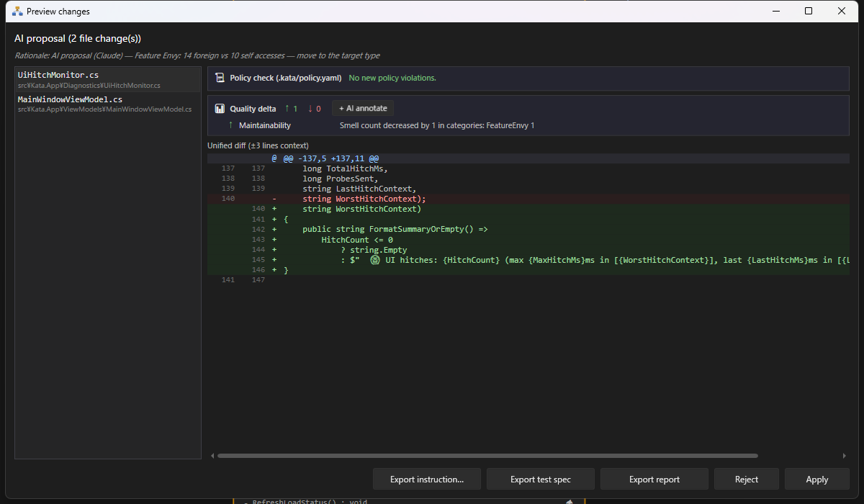Viewport: 864px width, 504px height.
Task: Click added line public string FormatSummaryOrEmpty()
Action: [528, 229]
